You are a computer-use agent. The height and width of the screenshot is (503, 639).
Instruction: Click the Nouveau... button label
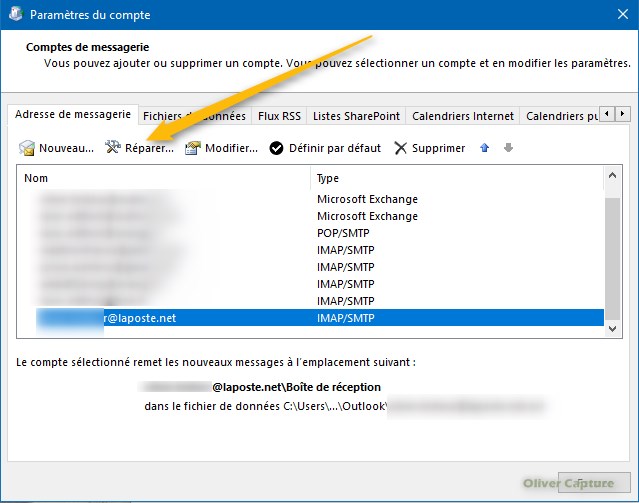pos(66,148)
